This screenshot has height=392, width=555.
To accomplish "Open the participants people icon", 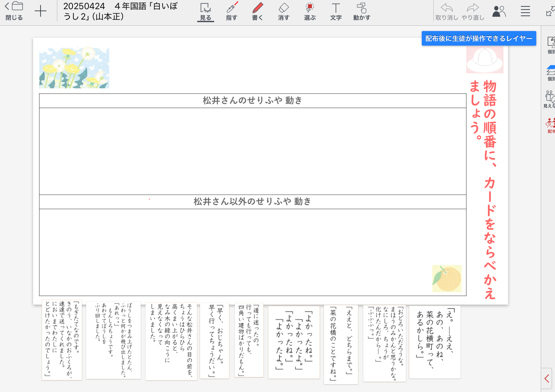I will (499, 11).
